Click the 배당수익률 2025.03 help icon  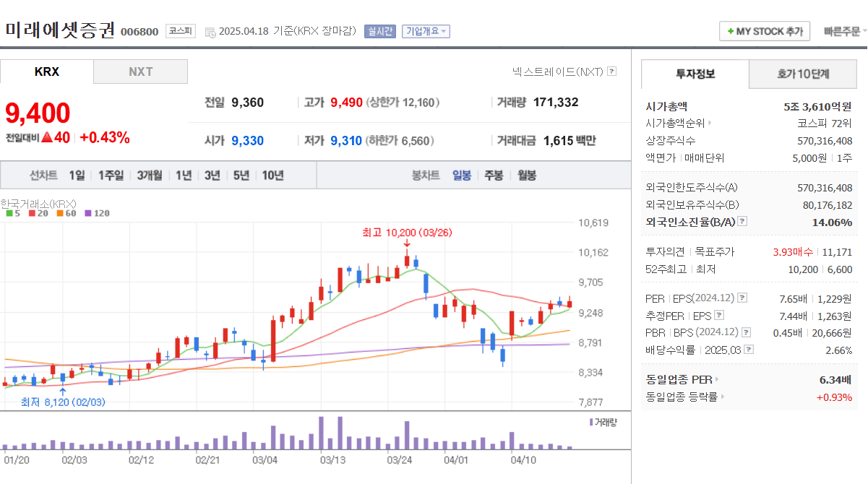[749, 350]
